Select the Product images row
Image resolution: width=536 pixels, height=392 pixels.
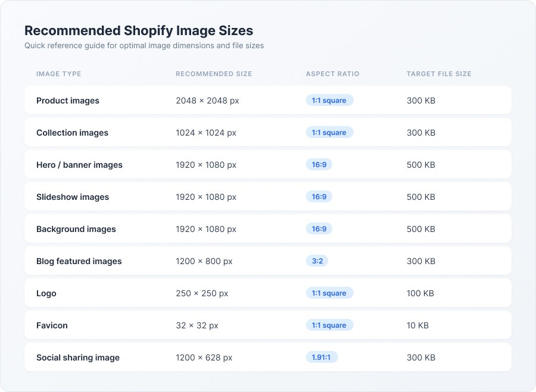(x=268, y=100)
